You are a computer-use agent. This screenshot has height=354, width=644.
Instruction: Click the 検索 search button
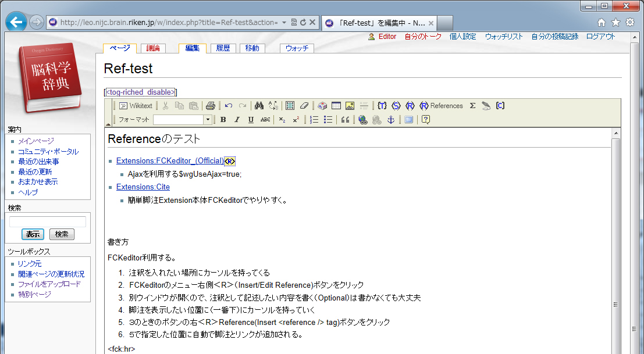click(x=62, y=234)
